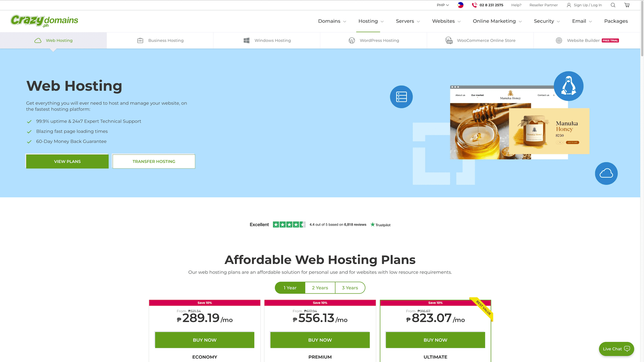Viewport: 644px width, 362px height.
Task: Switch to the Website Builder tab
Action: [x=587, y=41]
